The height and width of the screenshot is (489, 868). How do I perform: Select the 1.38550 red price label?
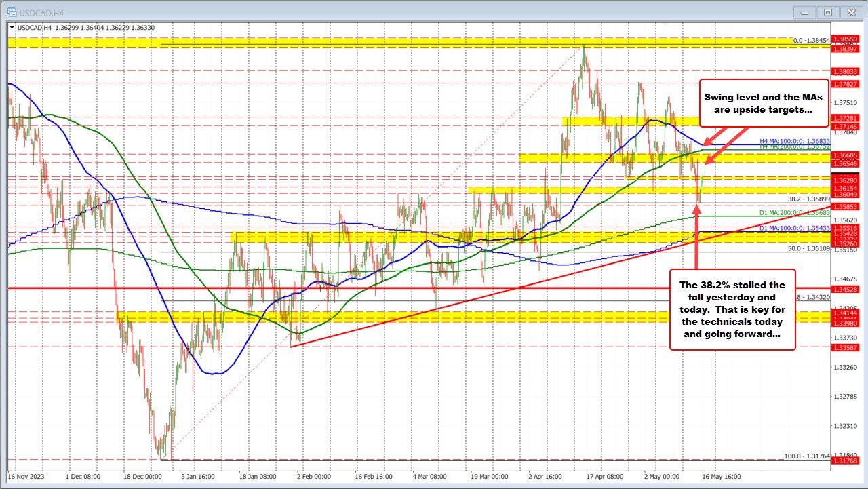coord(846,39)
